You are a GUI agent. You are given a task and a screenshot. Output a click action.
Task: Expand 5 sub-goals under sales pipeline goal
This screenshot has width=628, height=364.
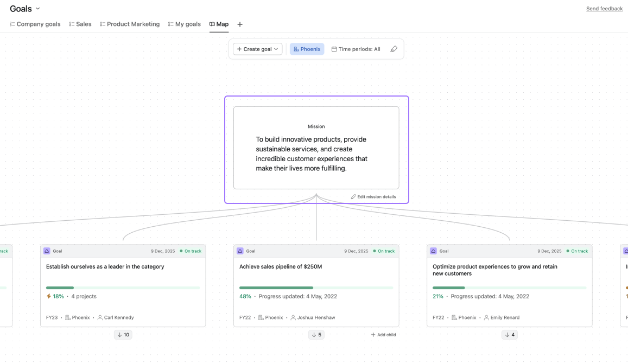[316, 335]
